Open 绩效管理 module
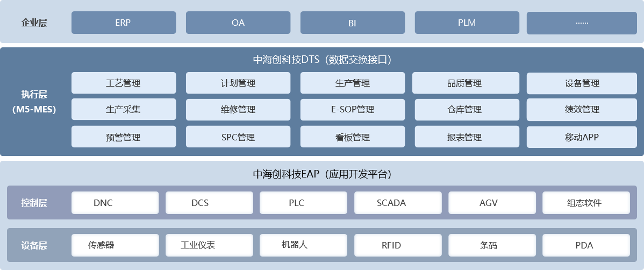Viewport: 644px width, 270px height. tap(582, 109)
